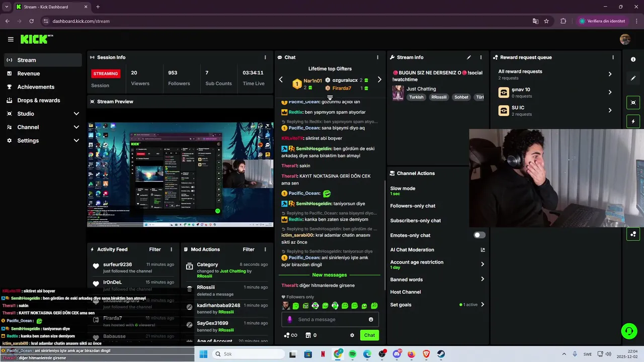Viewport: 644px width, 362px height.
Task: Open Session Info options menu
Action: [265, 57]
